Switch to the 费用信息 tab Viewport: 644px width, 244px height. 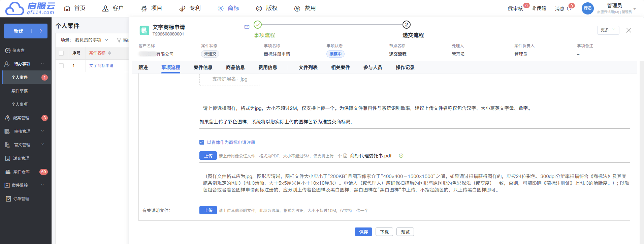pos(268,67)
